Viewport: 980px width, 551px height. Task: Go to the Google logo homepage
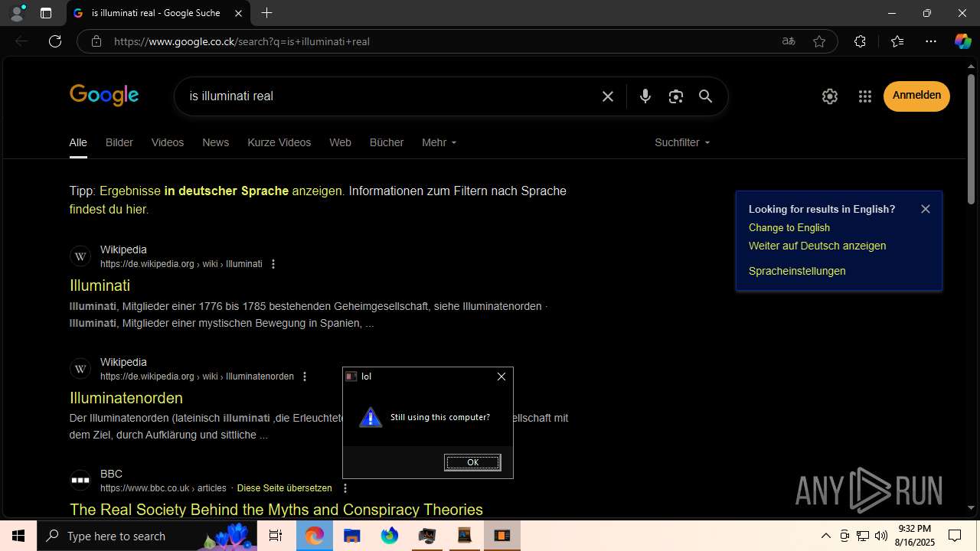[104, 96]
